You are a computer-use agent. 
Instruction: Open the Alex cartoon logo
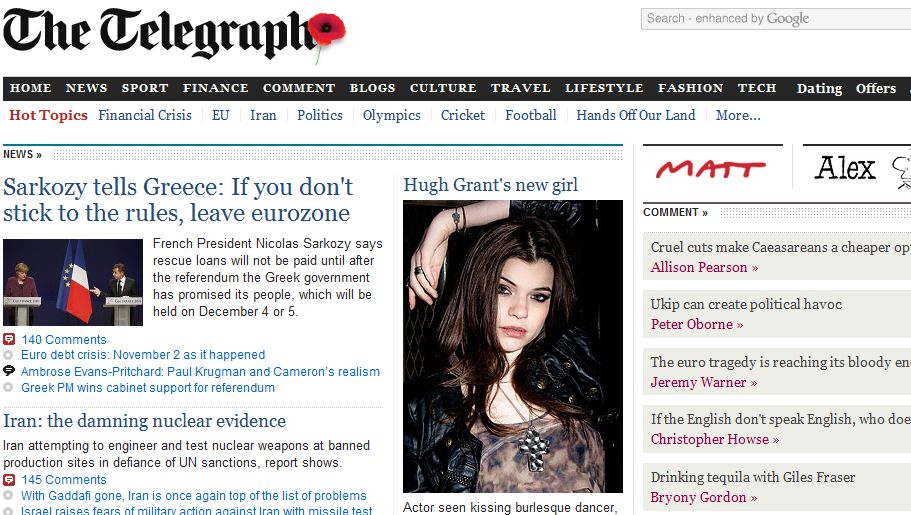(x=845, y=169)
